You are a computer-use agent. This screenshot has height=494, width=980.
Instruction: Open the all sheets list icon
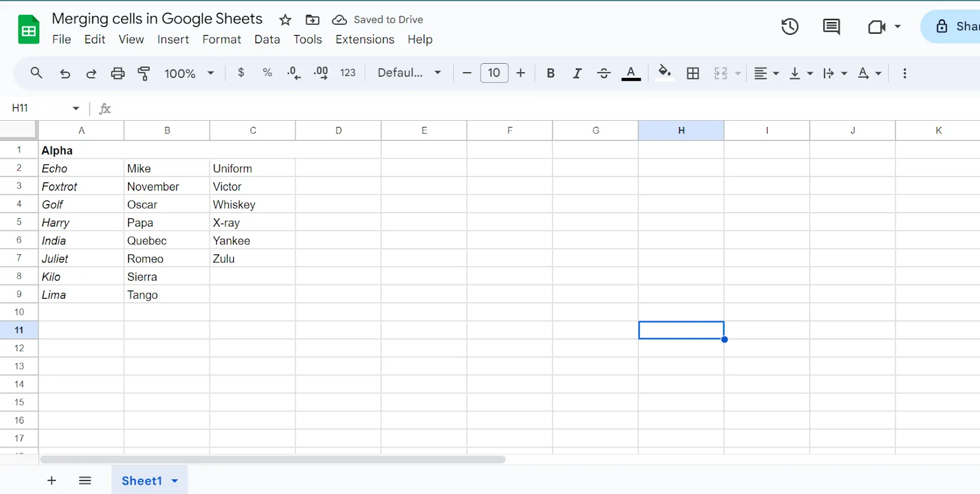click(x=85, y=481)
